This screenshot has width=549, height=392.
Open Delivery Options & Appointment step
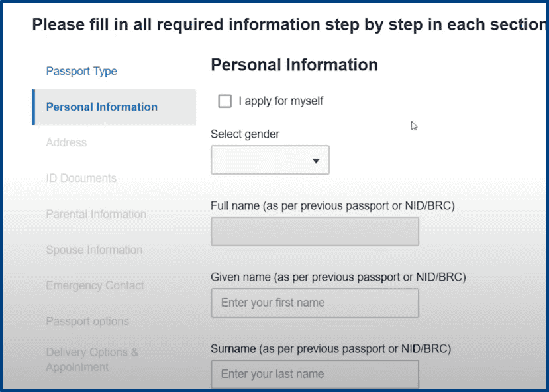[92, 358]
